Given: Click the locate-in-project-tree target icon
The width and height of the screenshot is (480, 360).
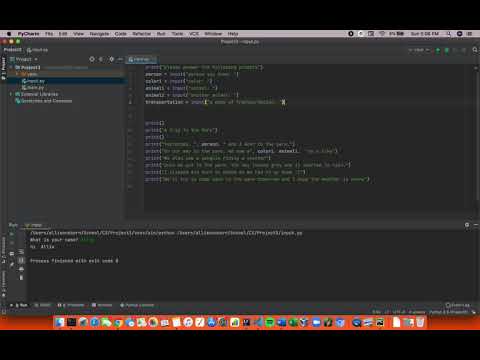Looking at the screenshot, I should (x=92, y=59).
